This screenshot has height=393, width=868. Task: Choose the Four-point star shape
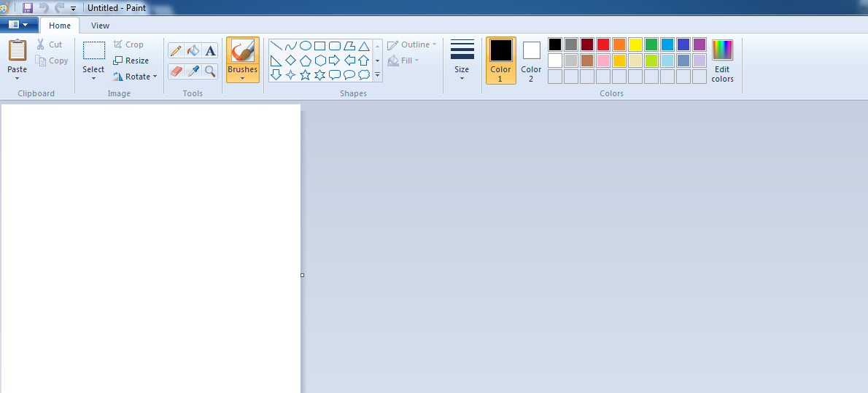(290, 74)
